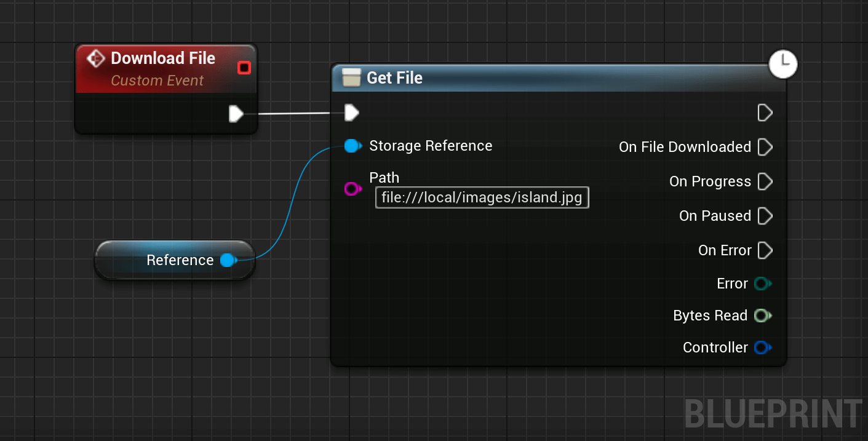The width and height of the screenshot is (868, 441).
Task: Click the blue Controller output pin
Action: point(763,348)
